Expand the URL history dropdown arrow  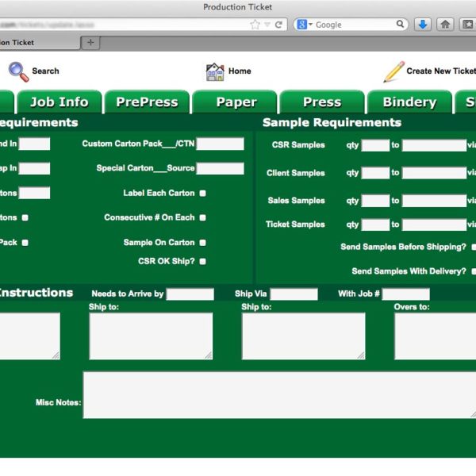coord(267,25)
